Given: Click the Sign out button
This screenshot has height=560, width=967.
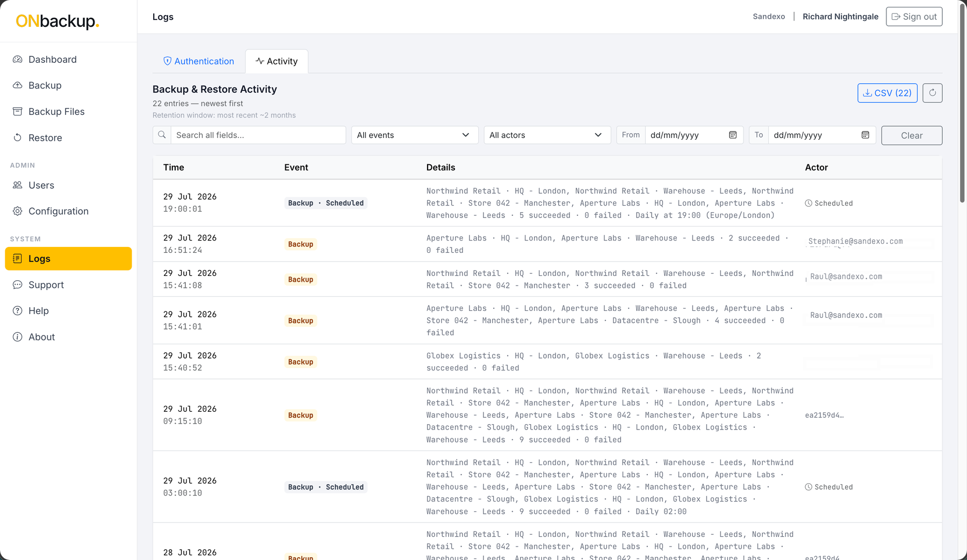Looking at the screenshot, I should 914,17.
